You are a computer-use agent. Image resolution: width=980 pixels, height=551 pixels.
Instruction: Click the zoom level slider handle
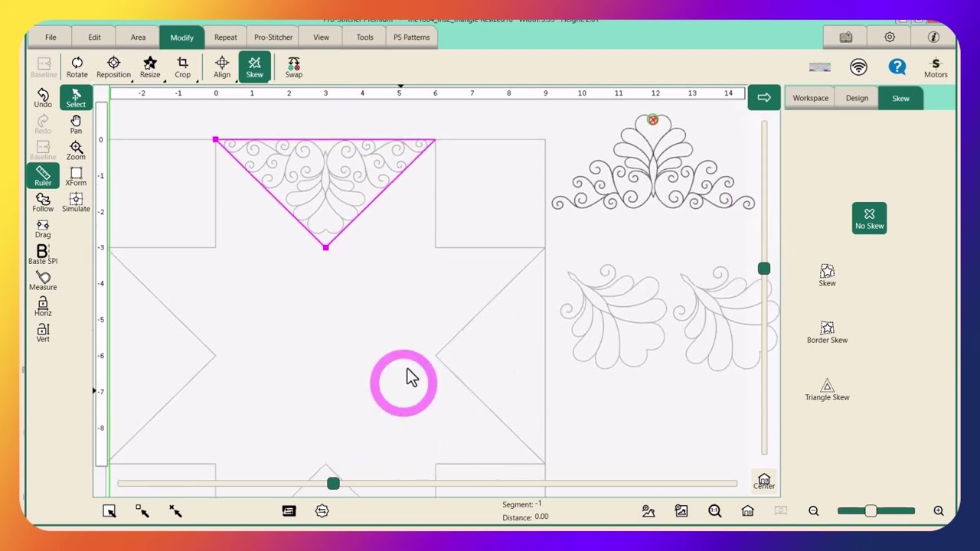(x=871, y=510)
